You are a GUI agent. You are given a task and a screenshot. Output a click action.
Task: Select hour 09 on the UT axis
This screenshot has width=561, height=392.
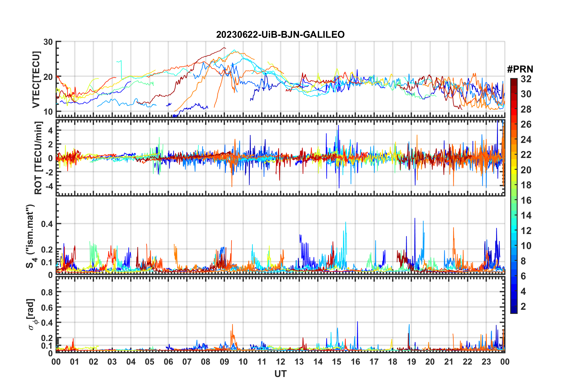[x=224, y=362]
